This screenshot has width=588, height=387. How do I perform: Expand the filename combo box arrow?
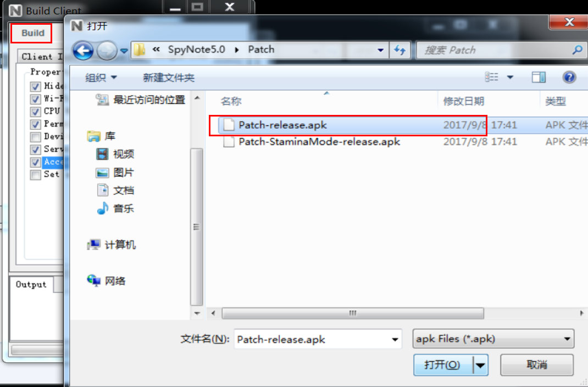pos(395,339)
